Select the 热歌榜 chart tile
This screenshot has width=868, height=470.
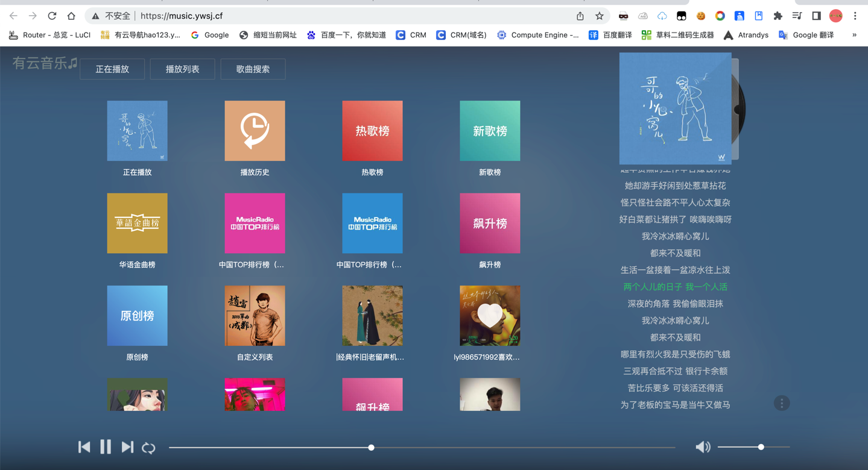pyautogui.click(x=372, y=131)
